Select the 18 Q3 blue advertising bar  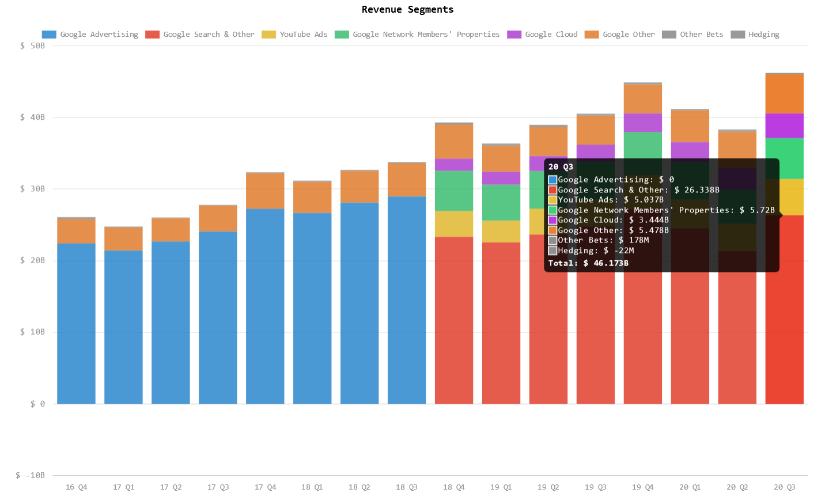pos(407,300)
